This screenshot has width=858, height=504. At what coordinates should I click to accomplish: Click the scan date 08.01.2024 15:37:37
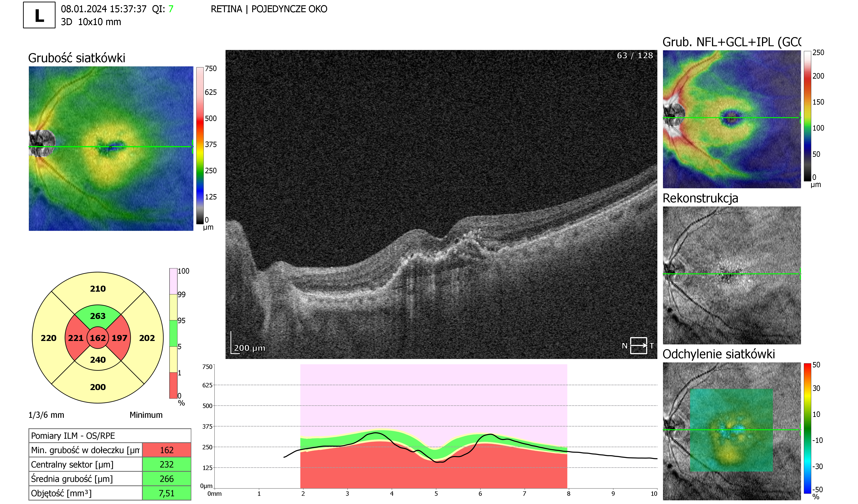[104, 9]
